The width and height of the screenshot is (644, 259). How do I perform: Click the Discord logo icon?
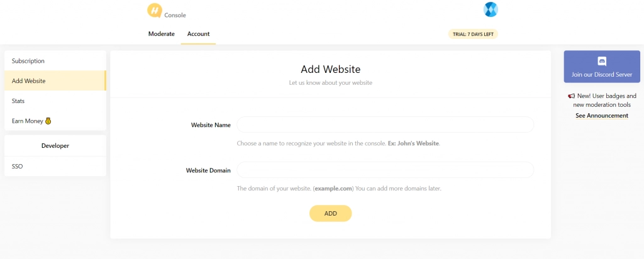pos(602,62)
